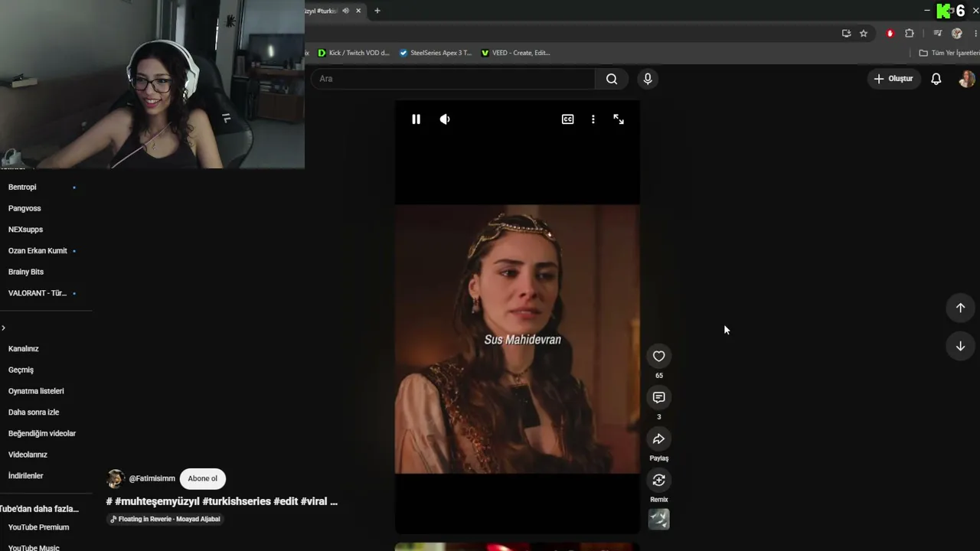Open the comments for this Short
Image resolution: width=980 pixels, height=551 pixels.
coord(658,397)
